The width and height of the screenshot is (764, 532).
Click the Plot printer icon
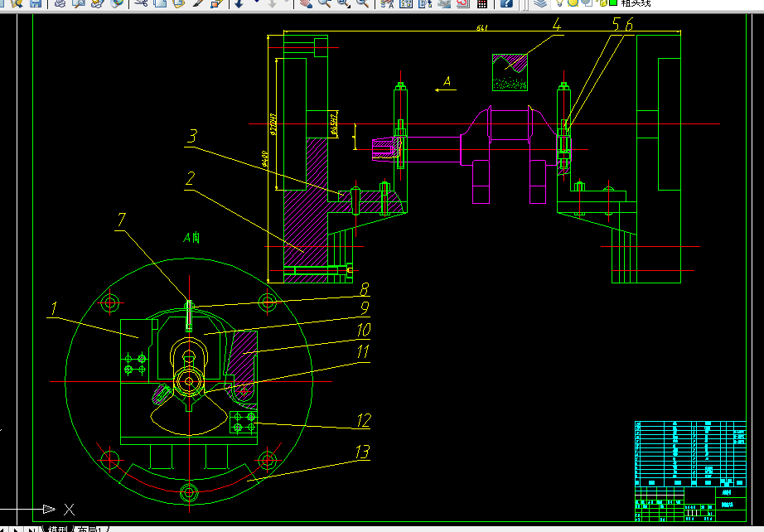[x=60, y=3]
